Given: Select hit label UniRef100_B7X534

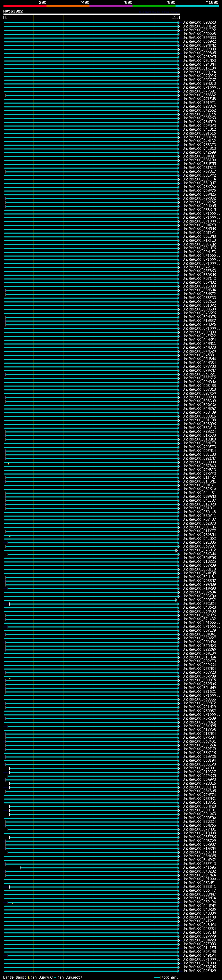Looking at the screenshot, I should tap(199, 738).
